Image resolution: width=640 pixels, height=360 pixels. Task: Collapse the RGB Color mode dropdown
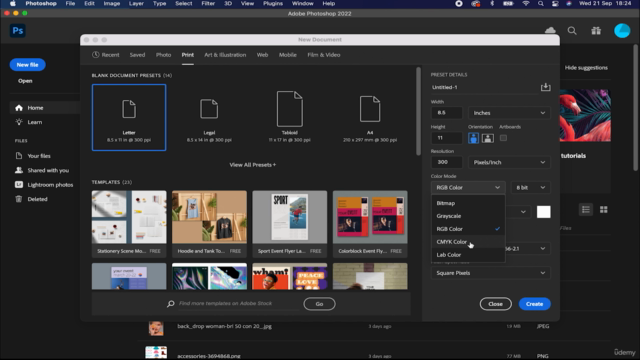point(468,187)
